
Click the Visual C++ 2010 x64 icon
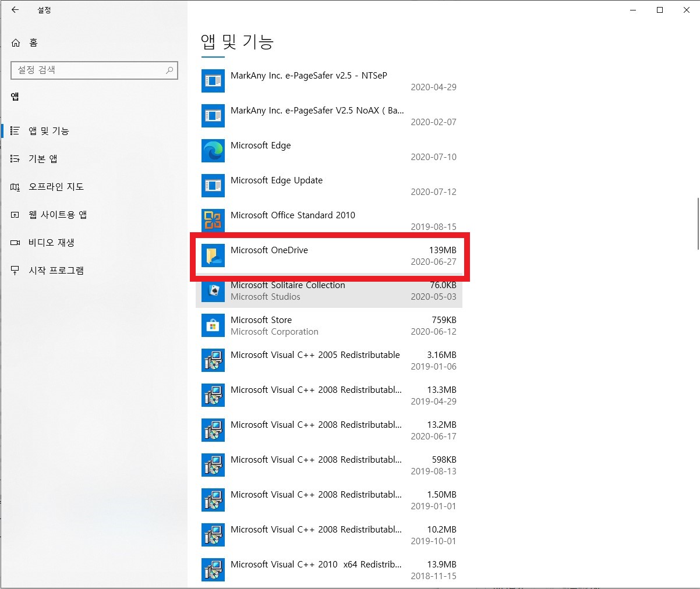(x=213, y=570)
